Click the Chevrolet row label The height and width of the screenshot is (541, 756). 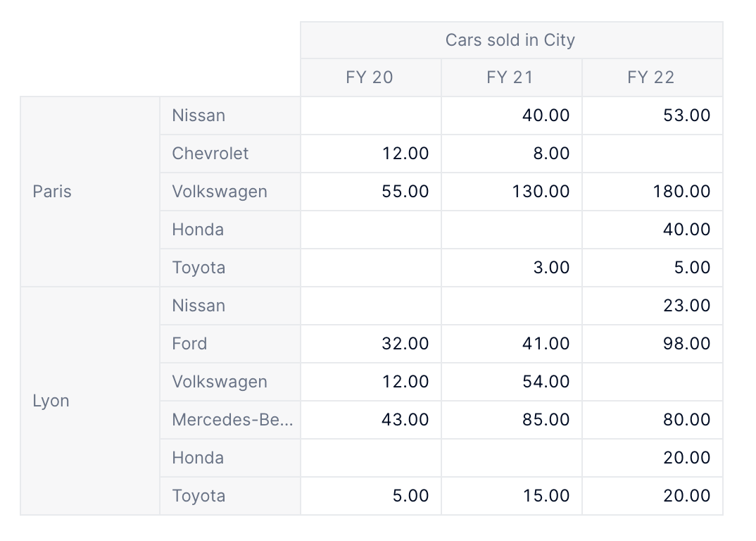pos(229,154)
